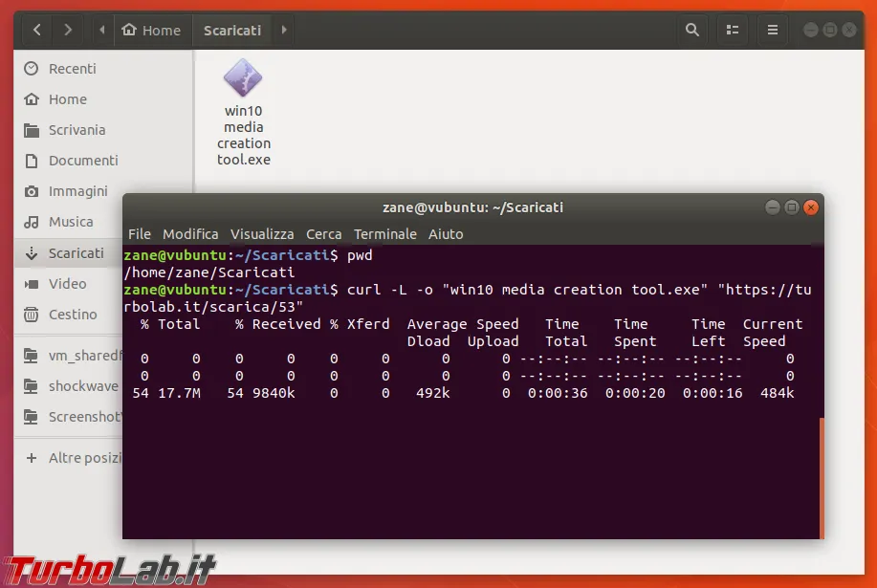Click the Musica note icon

[32, 222]
